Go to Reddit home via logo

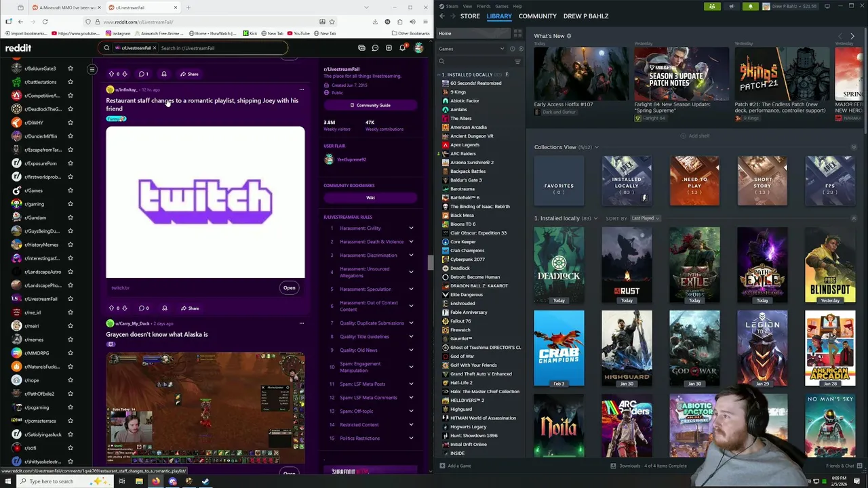click(18, 48)
